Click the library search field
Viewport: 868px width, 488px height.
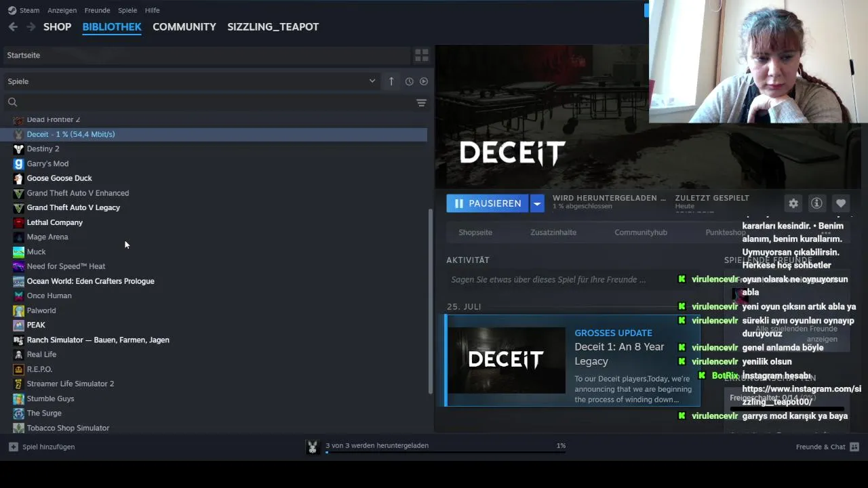(x=207, y=102)
